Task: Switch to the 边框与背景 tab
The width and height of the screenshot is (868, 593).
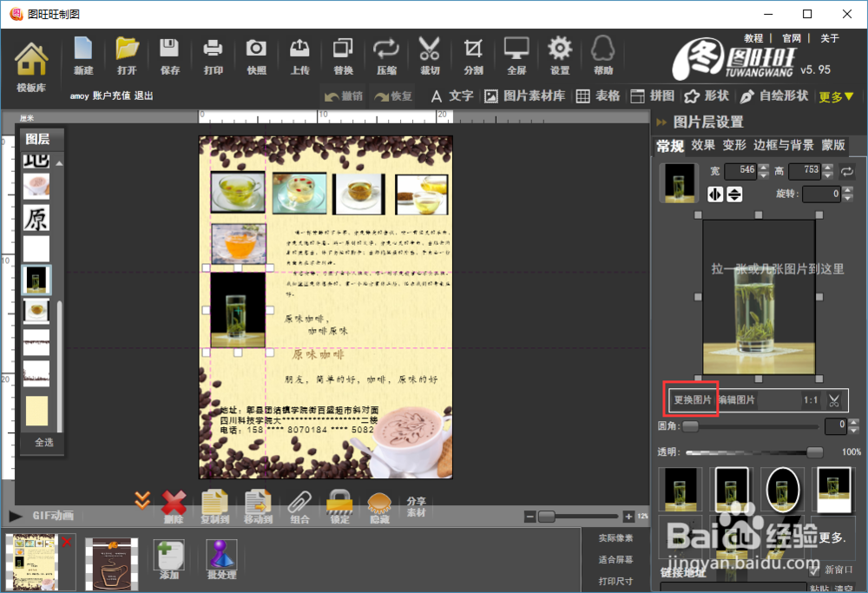Action: pyautogui.click(x=783, y=145)
